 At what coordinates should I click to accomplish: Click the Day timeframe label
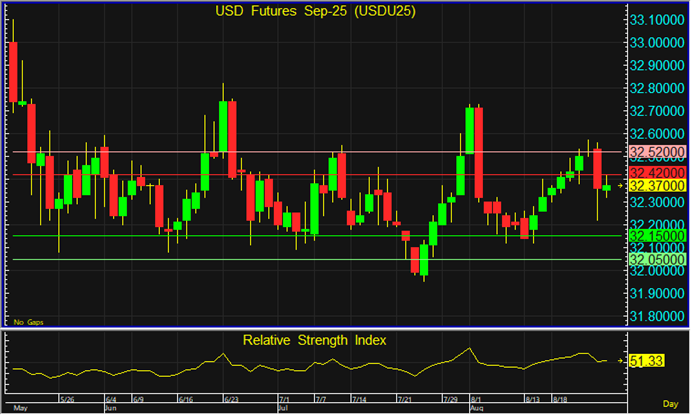[673, 408]
